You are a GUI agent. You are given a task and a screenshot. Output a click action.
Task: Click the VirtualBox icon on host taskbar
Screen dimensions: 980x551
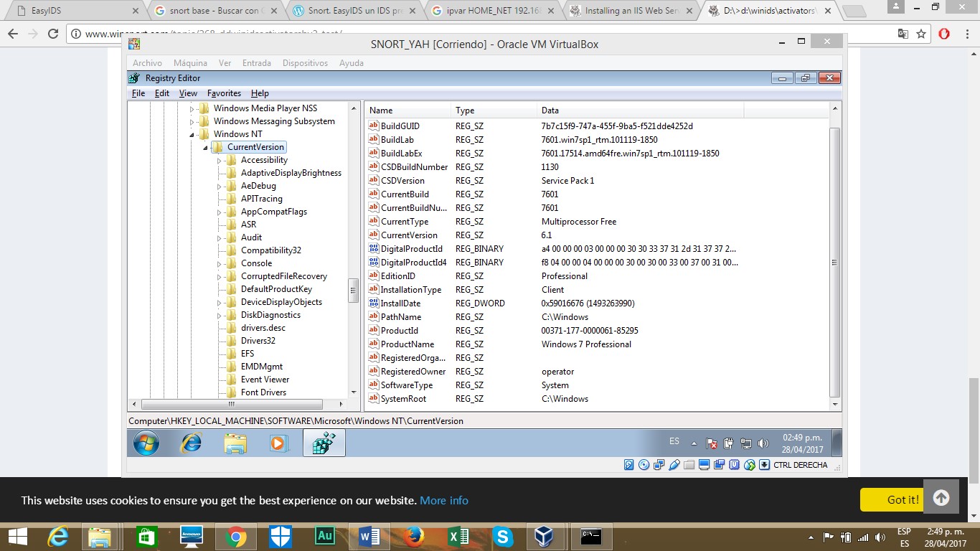[544, 537]
